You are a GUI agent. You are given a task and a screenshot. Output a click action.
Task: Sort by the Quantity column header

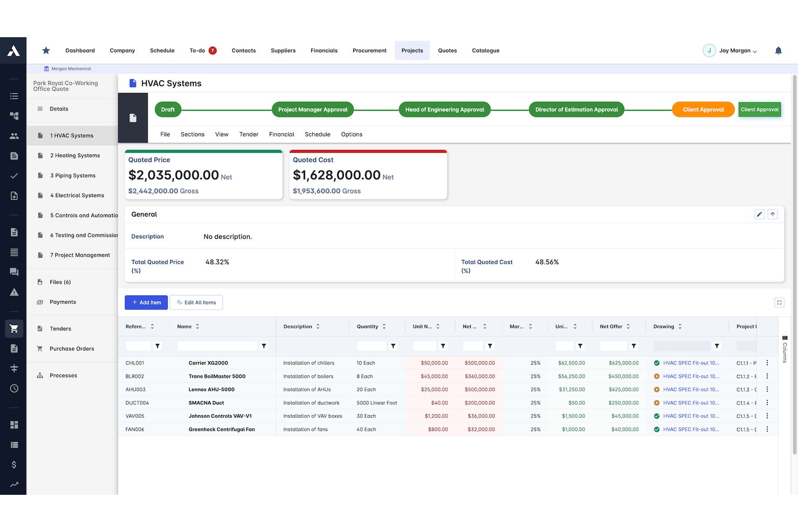pos(372,327)
